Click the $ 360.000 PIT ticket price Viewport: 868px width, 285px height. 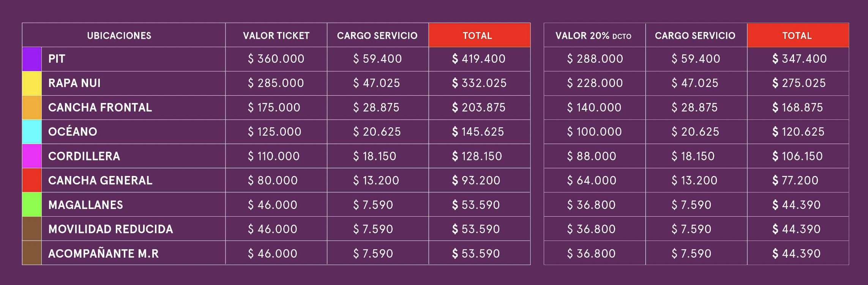pos(276,59)
